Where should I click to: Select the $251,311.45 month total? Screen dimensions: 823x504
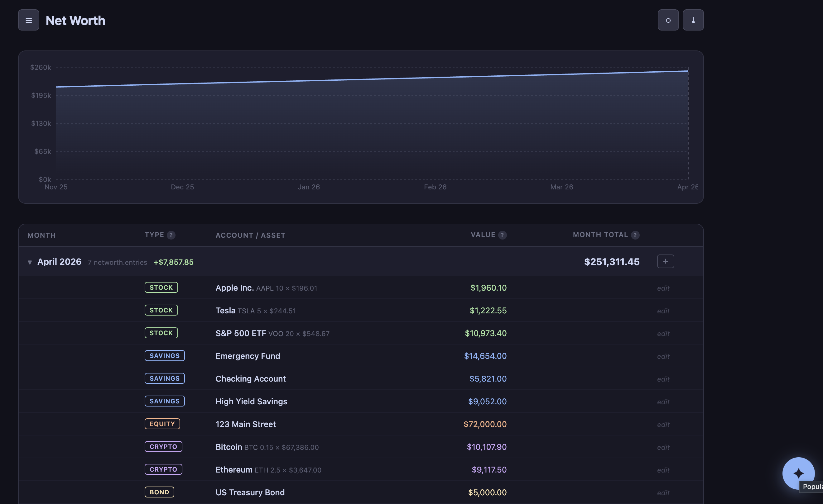click(x=612, y=262)
